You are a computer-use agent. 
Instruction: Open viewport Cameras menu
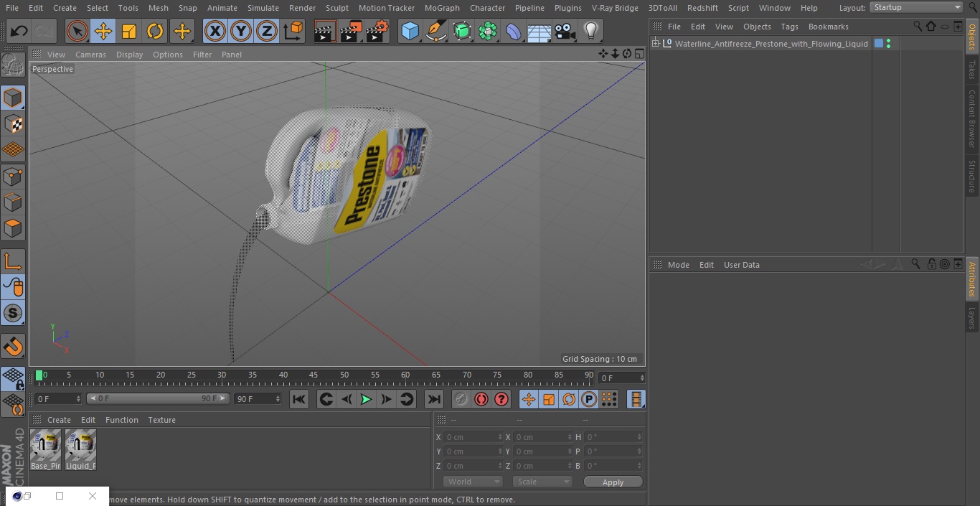tap(90, 55)
